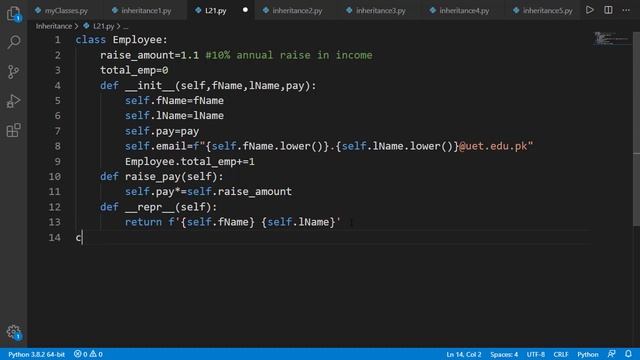
Task: Click the self.lName=lName line
Action: pyautogui.click(x=174, y=116)
